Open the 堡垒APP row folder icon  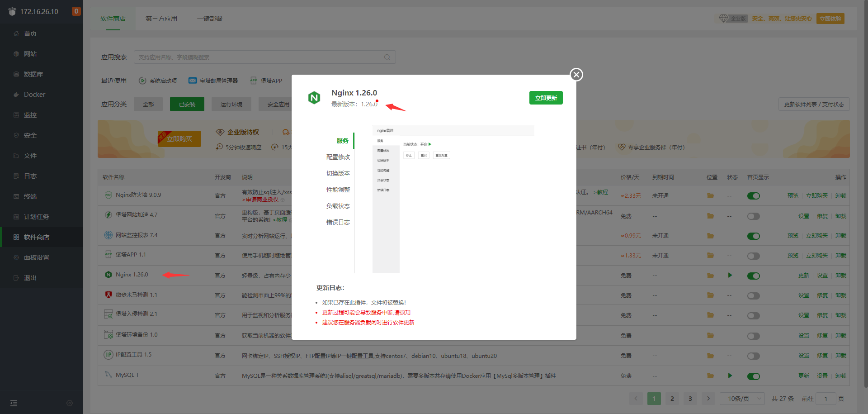(x=710, y=255)
